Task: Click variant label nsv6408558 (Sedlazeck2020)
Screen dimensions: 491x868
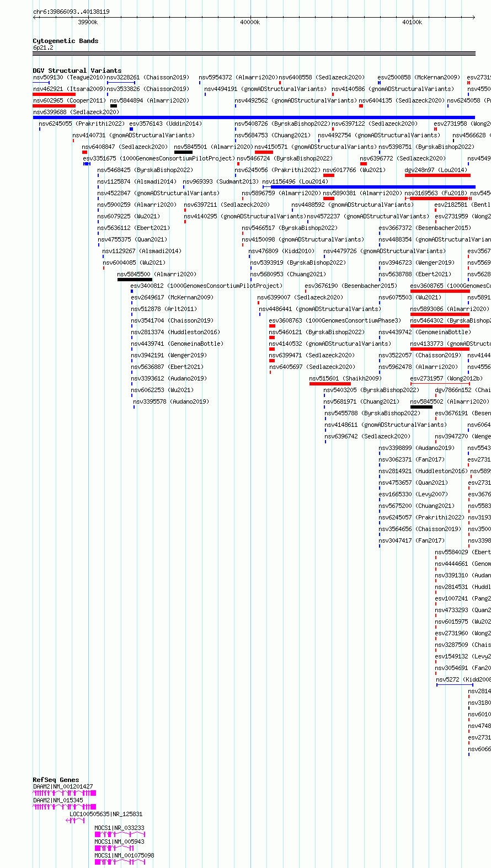Action: [322, 77]
